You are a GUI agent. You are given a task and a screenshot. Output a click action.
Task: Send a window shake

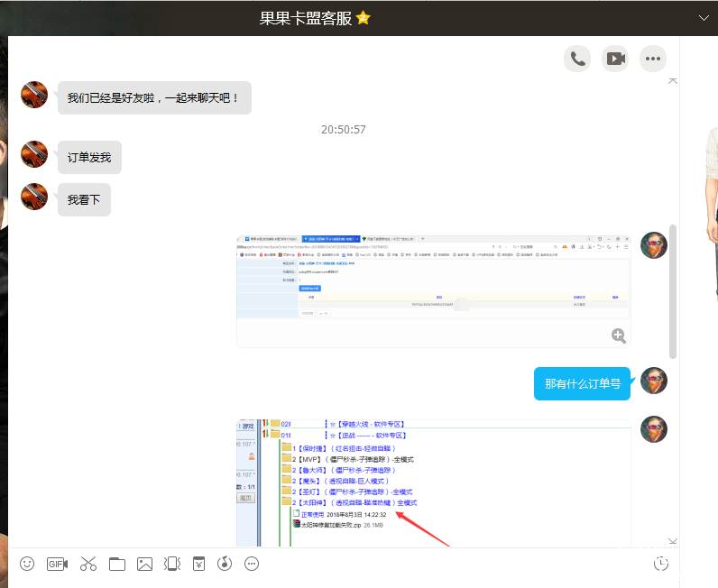point(171,564)
